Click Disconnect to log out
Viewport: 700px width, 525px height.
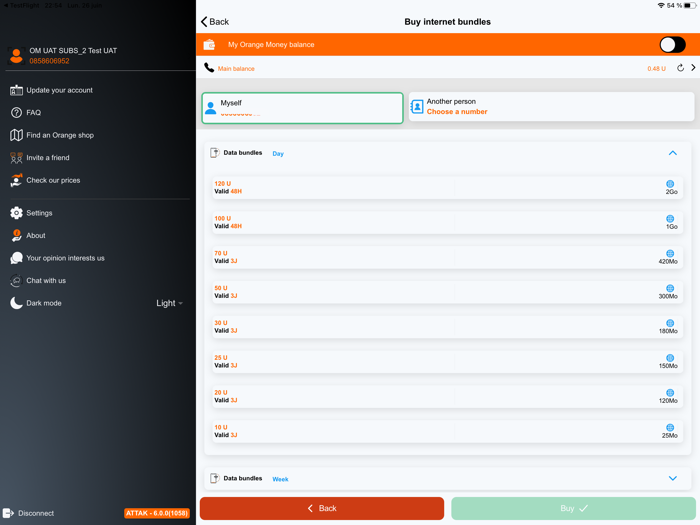click(29, 513)
